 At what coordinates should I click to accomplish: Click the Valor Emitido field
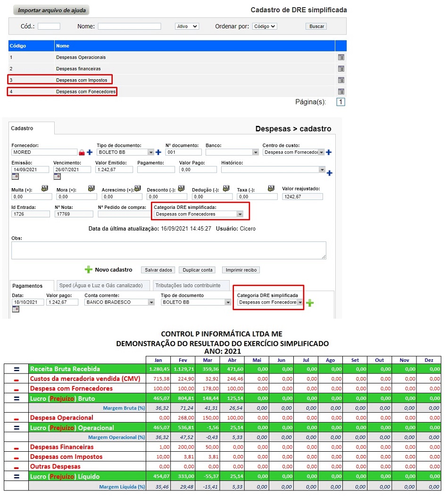pyautogui.click(x=114, y=170)
